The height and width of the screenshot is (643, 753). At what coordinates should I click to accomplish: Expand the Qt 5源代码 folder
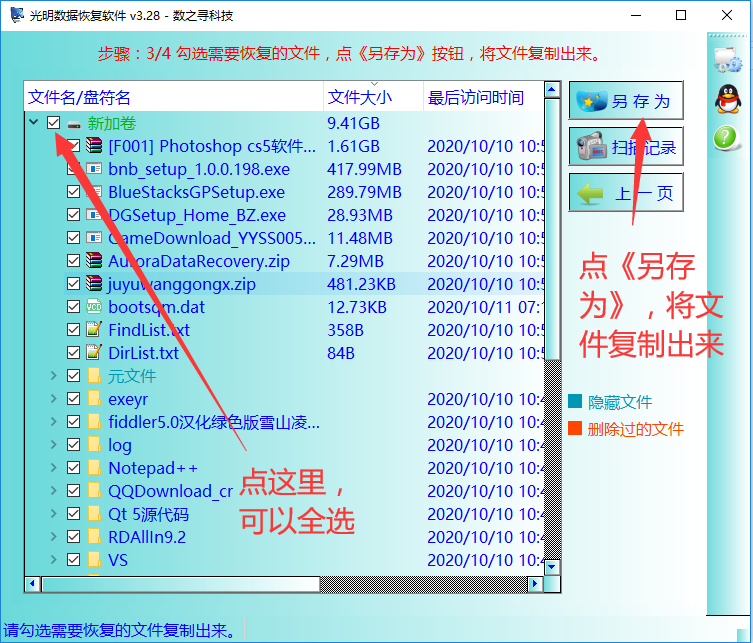(54, 514)
